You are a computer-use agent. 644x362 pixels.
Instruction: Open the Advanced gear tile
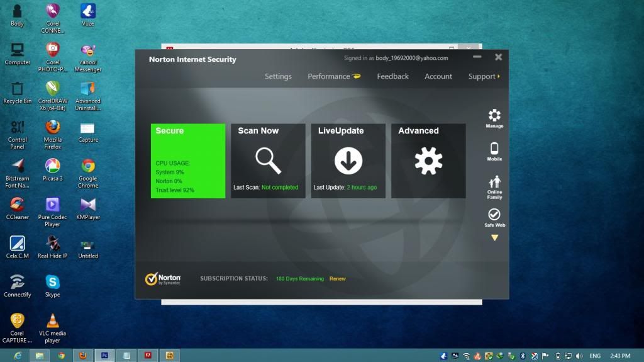(x=428, y=161)
